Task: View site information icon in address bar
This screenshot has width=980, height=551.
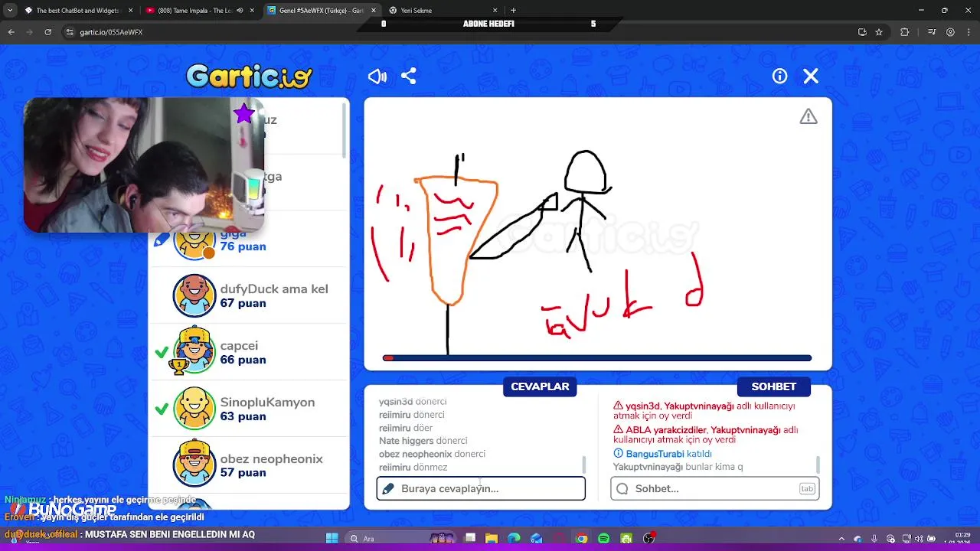Action: point(69,32)
